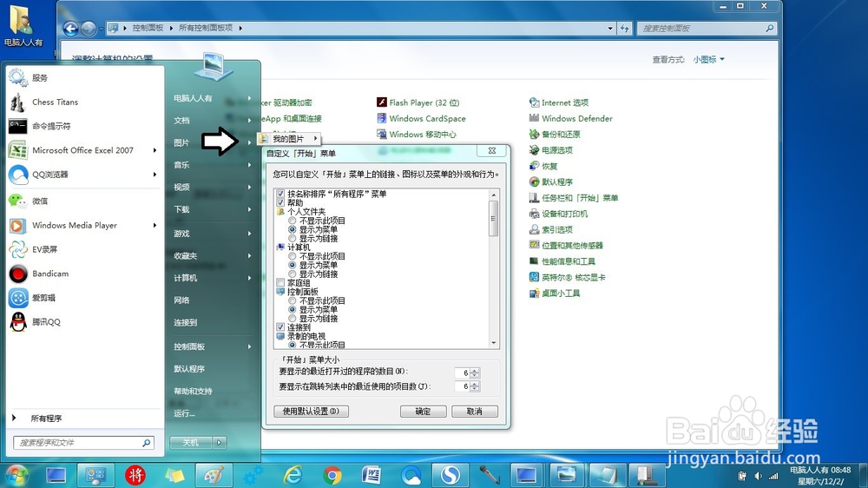Select 不显示此项目 under 控制面板
The width and height of the screenshot is (868, 488).
pos(293,300)
